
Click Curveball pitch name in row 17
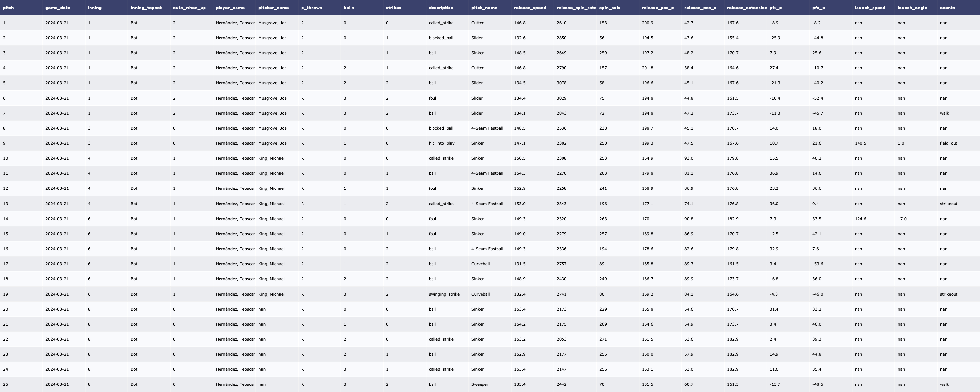[480, 264]
